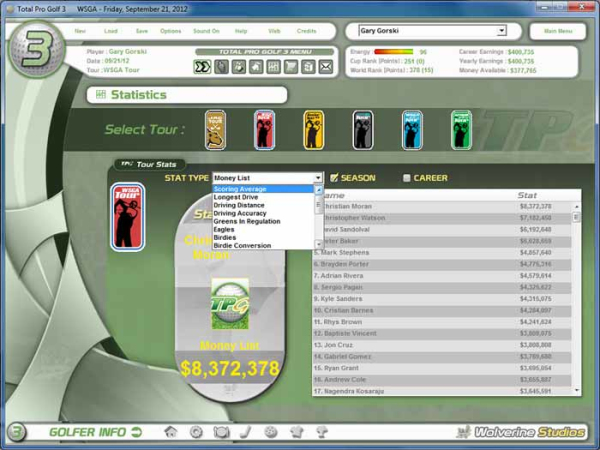Click the Golfer Info home icon

[171, 432]
